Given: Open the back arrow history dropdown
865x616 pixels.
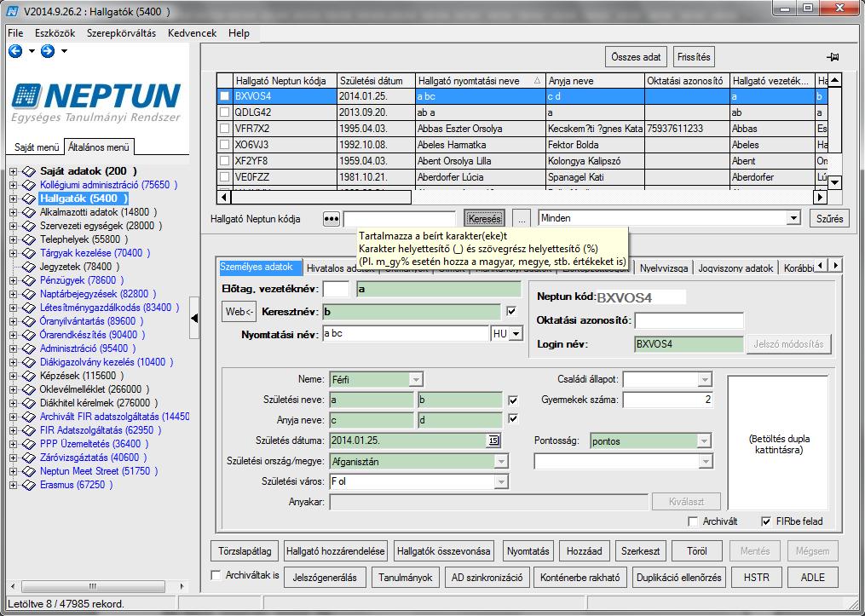Looking at the screenshot, I should click(x=32, y=51).
